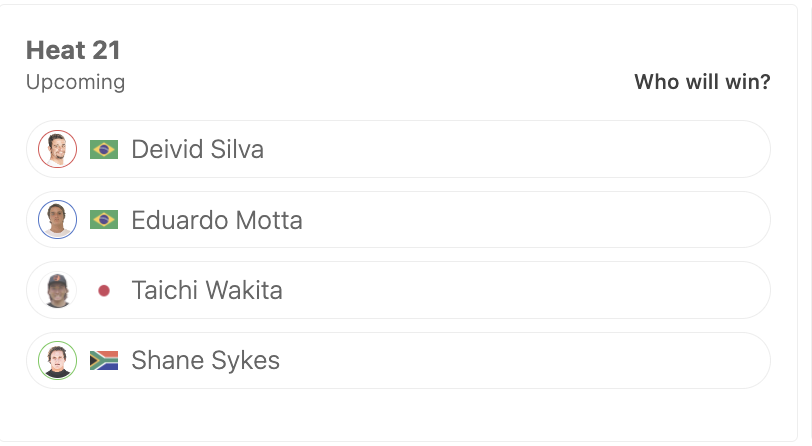Screen dimensions: 812x446
Task: Click the Japan flag beside Taichi Wakita
Action: tap(104, 291)
